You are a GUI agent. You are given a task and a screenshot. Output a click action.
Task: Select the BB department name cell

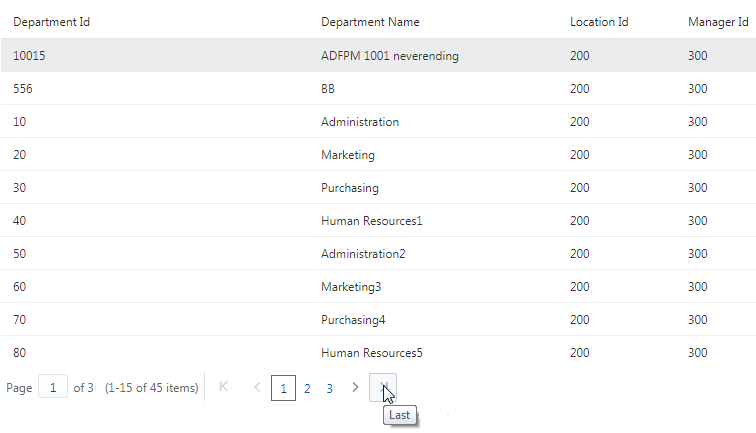click(328, 89)
